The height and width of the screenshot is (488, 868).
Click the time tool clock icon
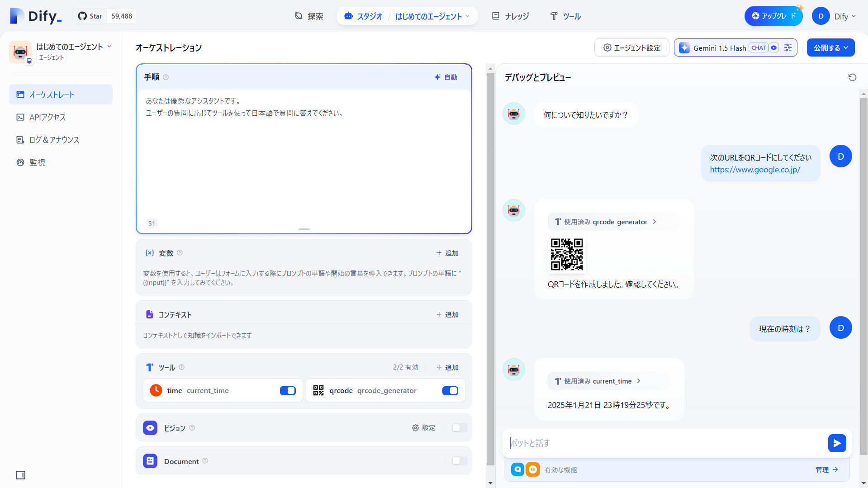pos(156,390)
